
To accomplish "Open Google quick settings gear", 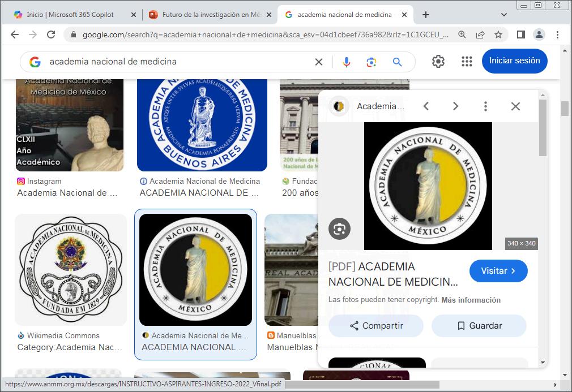I will (438, 61).
